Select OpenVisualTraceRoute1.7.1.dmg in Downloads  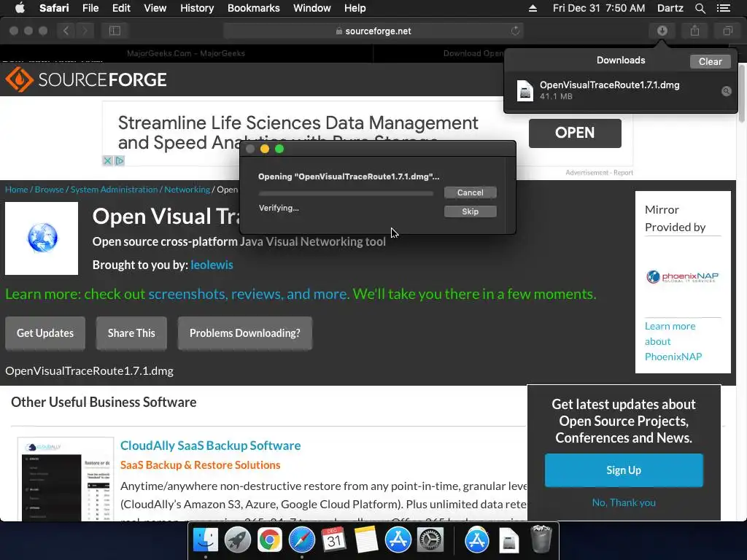point(620,90)
